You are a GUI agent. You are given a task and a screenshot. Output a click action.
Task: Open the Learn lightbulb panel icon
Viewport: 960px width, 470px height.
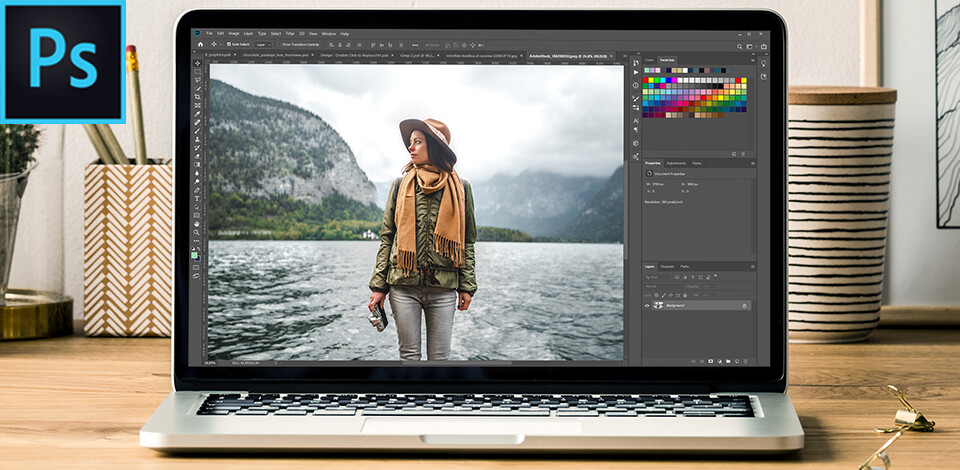pos(763,64)
